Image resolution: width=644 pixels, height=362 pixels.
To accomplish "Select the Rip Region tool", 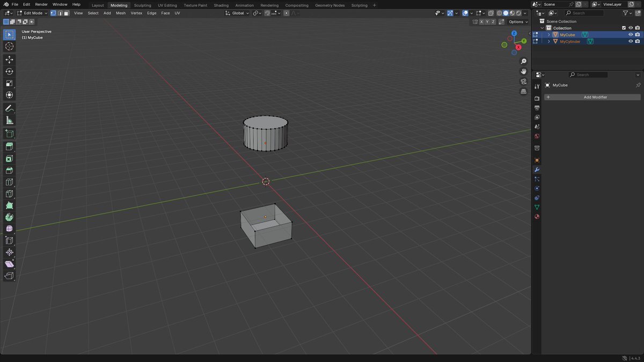I will tap(9, 276).
